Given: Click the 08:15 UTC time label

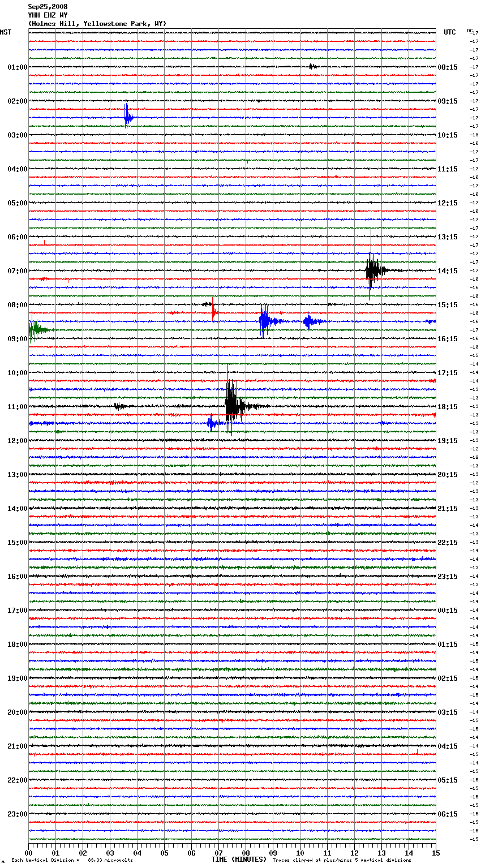Looking at the screenshot, I should tap(448, 67).
